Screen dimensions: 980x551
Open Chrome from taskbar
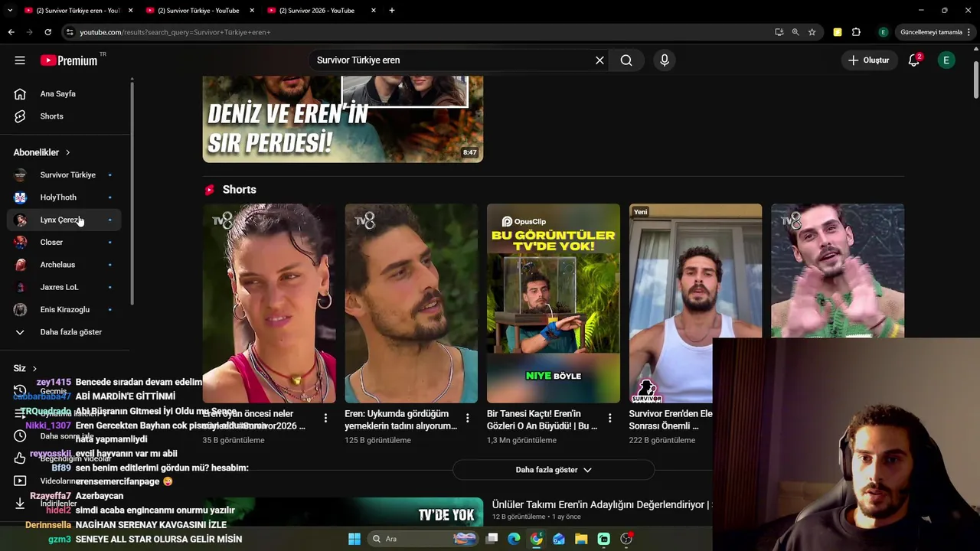(x=537, y=539)
